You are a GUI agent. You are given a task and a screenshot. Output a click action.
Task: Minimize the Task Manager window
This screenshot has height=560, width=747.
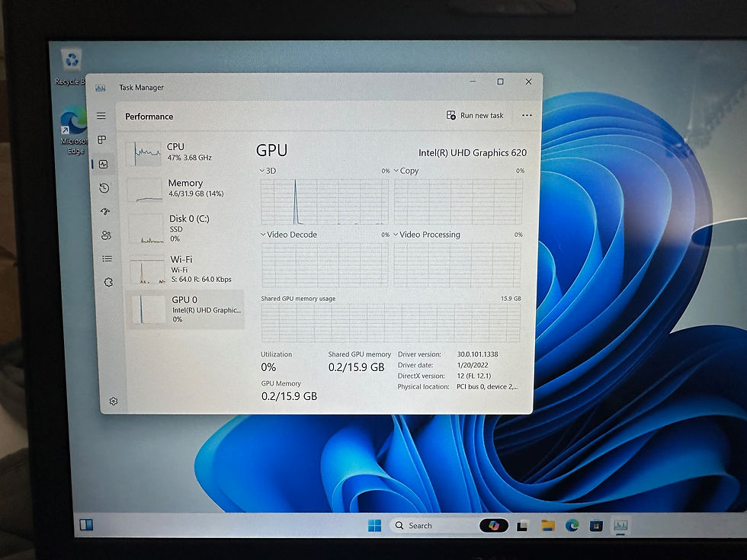pos(473,82)
